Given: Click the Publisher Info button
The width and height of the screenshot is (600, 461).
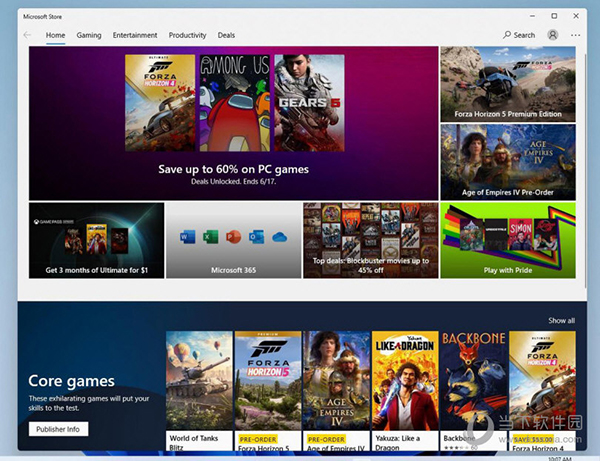Looking at the screenshot, I should click(59, 429).
